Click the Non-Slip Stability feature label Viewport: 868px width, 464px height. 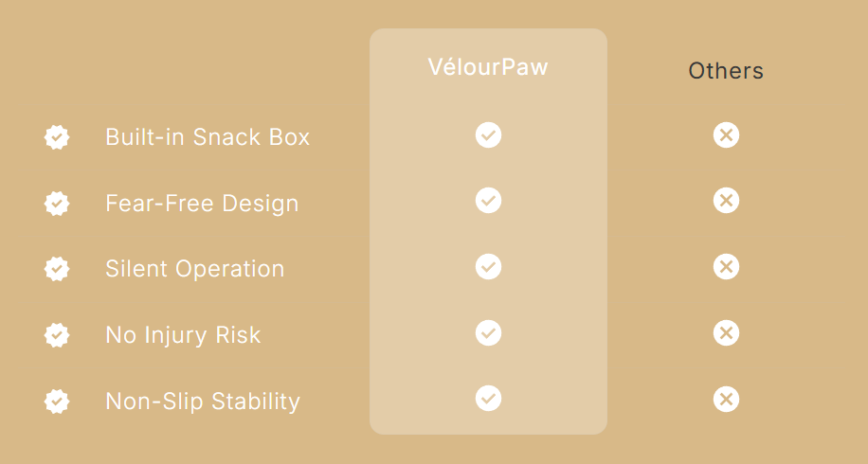point(203,402)
